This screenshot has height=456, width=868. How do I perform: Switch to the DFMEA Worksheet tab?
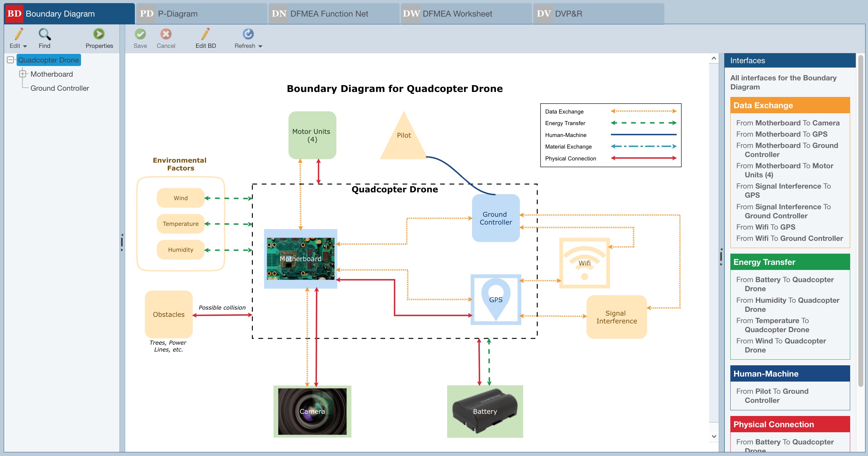click(457, 13)
